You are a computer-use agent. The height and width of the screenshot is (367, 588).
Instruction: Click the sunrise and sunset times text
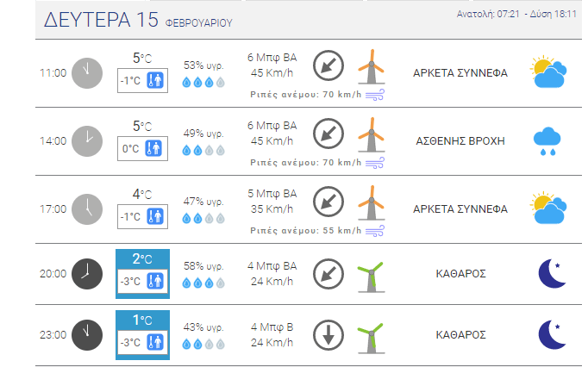(516, 14)
